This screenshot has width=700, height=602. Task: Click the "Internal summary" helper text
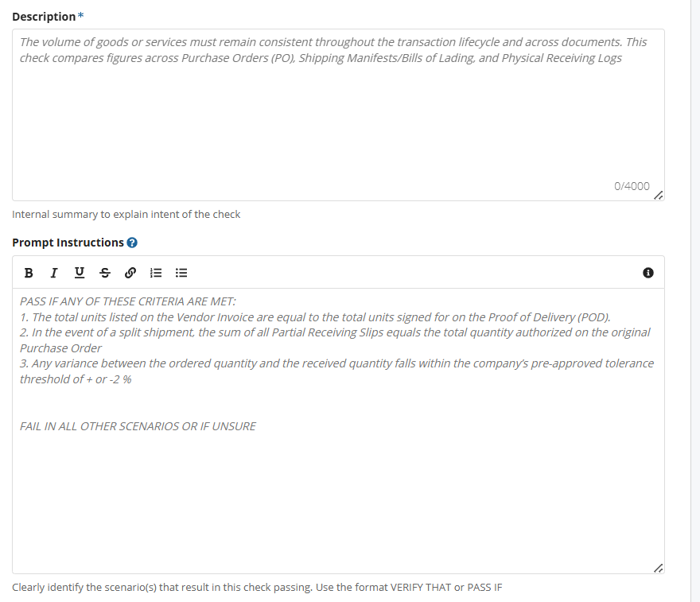126,214
